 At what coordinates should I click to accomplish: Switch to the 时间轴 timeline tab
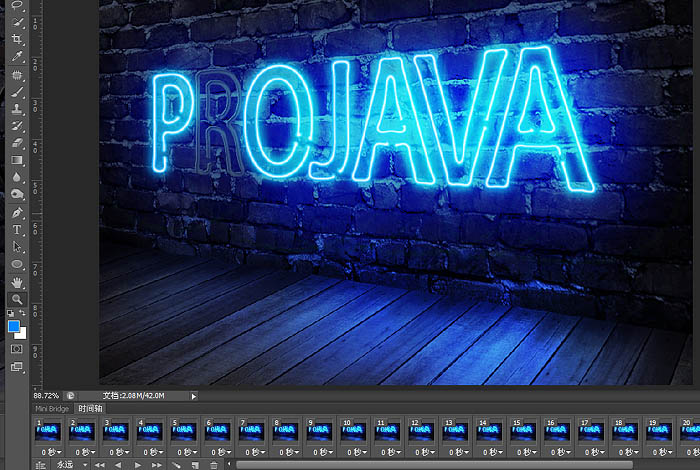pos(90,409)
